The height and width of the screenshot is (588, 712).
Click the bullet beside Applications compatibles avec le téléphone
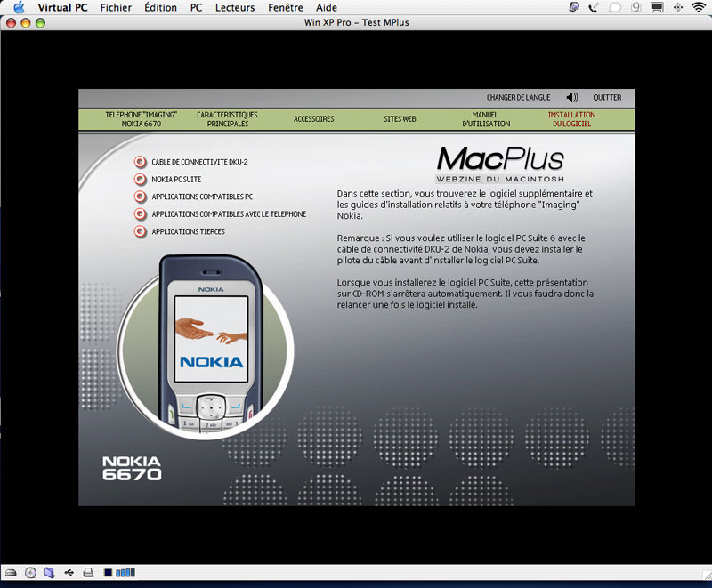pos(140,213)
